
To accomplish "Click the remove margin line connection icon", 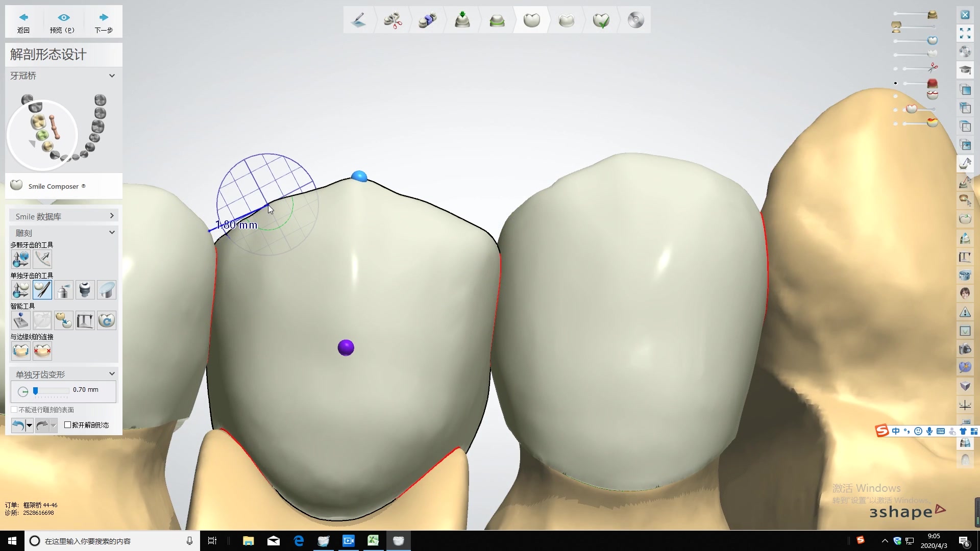I will point(42,351).
